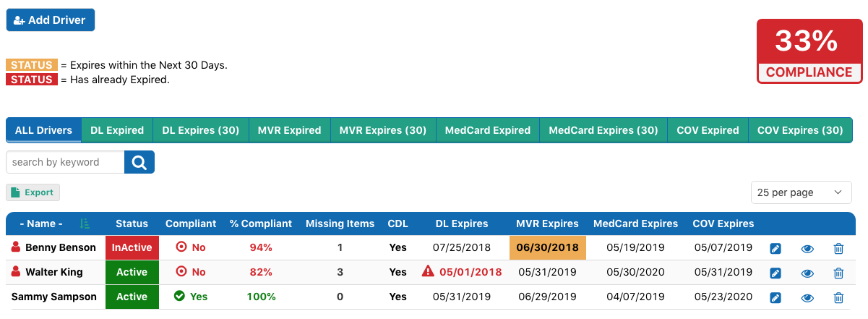Focus the search by keyword field

(65, 162)
